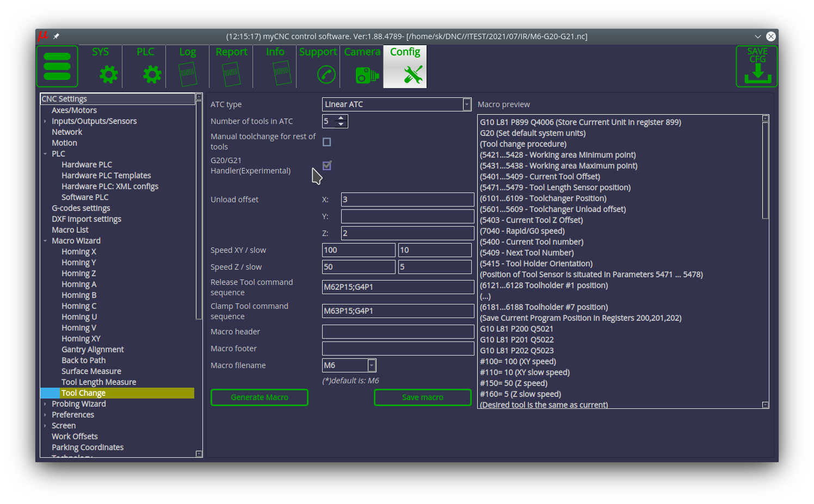Open the Camera view icon
The width and height of the screenshot is (814, 504).
[366, 74]
